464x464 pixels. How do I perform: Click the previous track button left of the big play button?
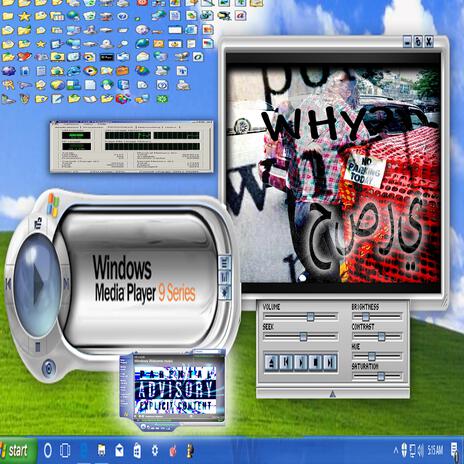coord(8,284)
